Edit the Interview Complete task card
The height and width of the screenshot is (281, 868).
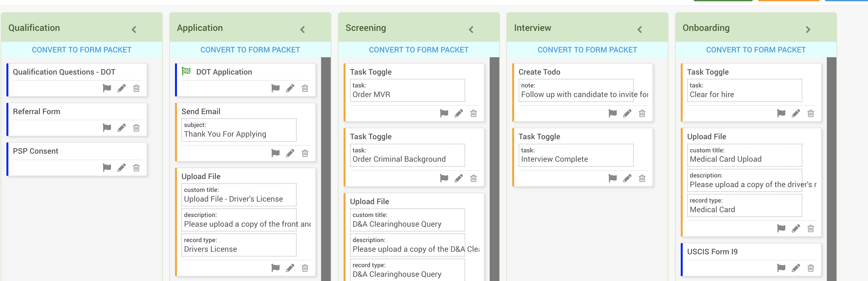coord(627,178)
